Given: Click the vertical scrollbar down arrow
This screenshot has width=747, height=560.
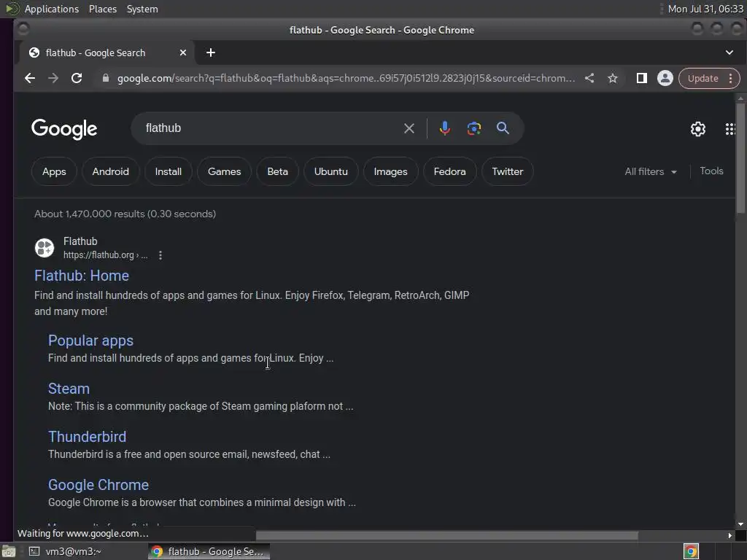Looking at the screenshot, I should [740, 524].
